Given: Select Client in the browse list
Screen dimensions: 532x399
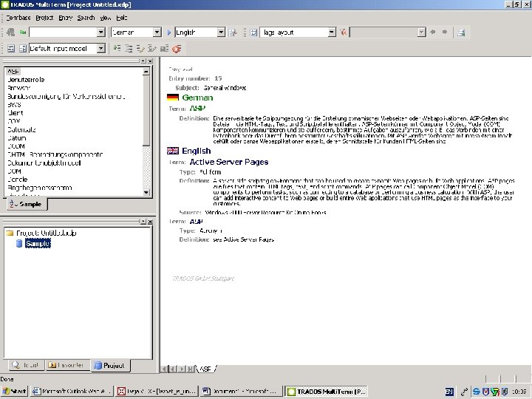Looking at the screenshot, I should pyautogui.click(x=16, y=113).
